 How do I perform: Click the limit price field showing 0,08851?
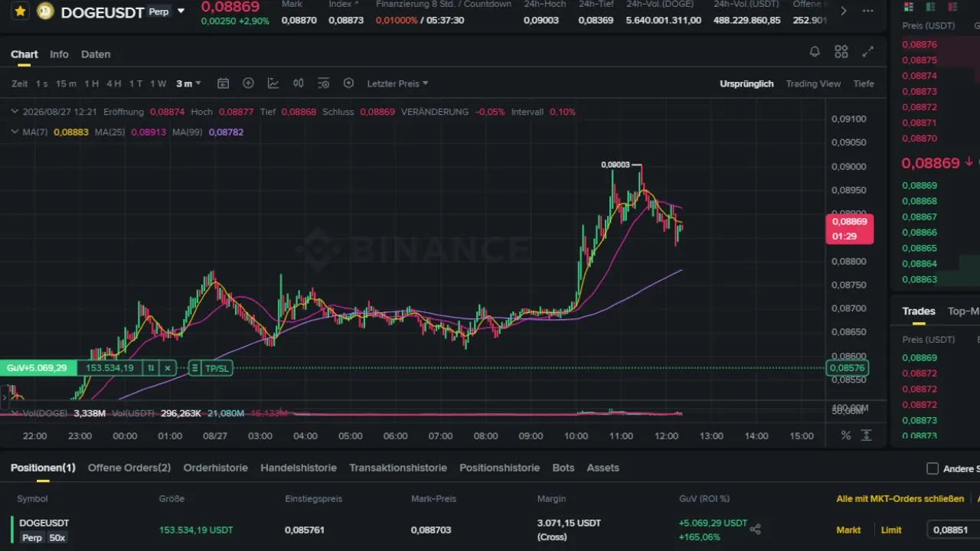tap(953, 530)
